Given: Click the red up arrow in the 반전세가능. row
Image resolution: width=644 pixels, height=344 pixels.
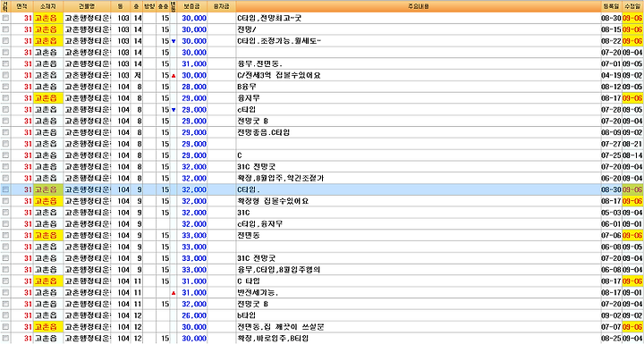Looking at the screenshot, I should point(174,293).
